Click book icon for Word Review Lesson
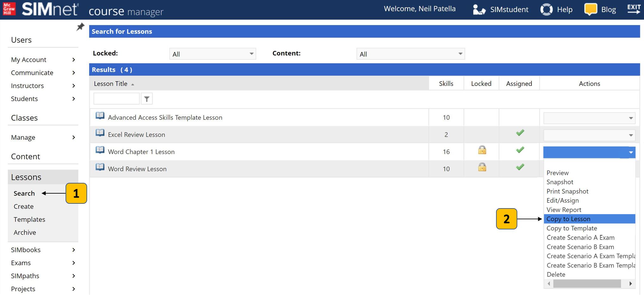 [100, 167]
